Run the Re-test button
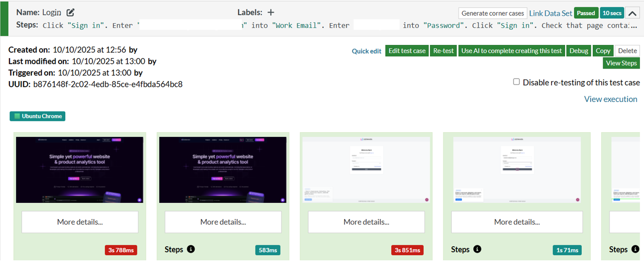Viewport: 644px width, 264px height. [x=443, y=51]
